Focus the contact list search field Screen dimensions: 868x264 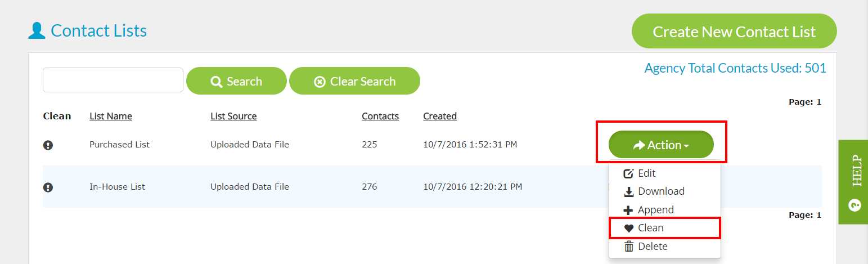pos(113,80)
